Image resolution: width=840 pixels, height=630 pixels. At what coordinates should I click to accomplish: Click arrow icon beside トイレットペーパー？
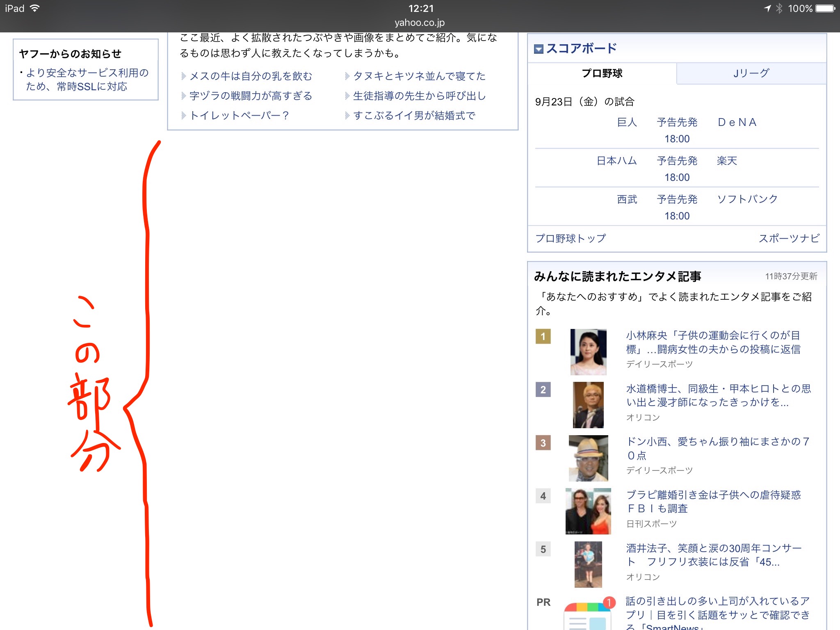coord(184,116)
